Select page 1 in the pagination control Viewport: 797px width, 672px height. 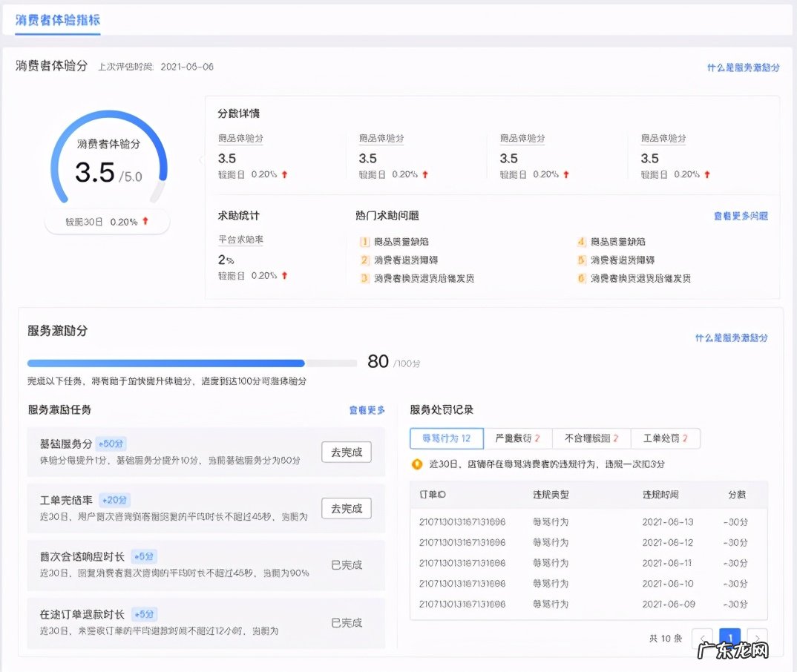(730, 638)
